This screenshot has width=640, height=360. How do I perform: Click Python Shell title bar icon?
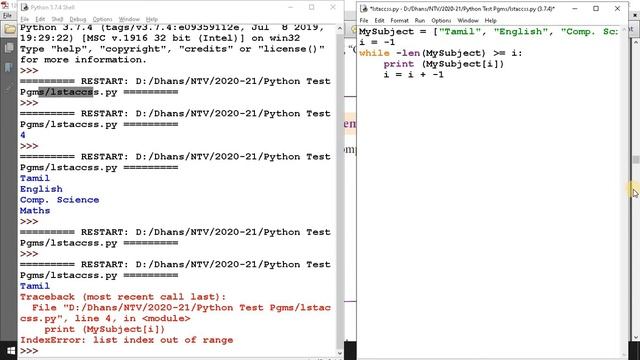tap(24, 7)
